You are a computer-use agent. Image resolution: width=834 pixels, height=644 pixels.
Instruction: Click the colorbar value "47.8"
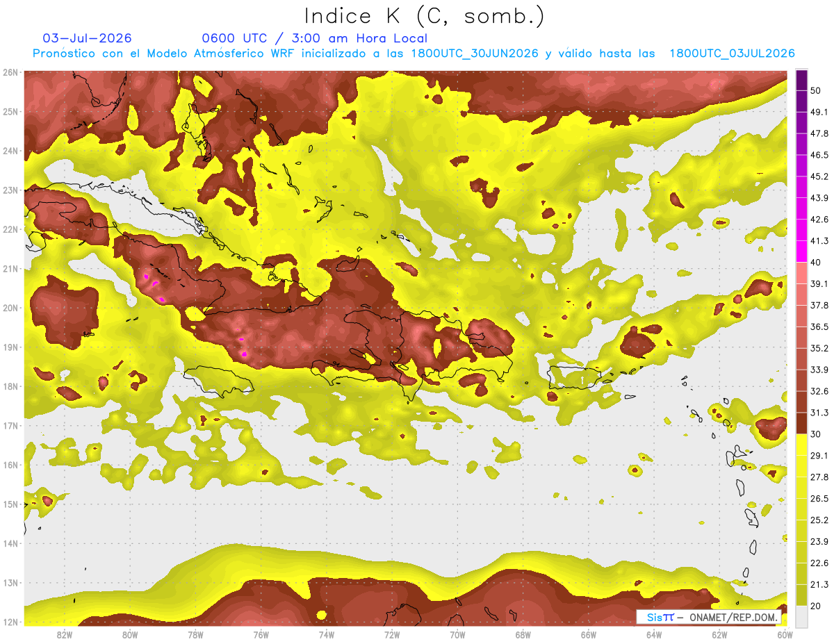(x=820, y=134)
